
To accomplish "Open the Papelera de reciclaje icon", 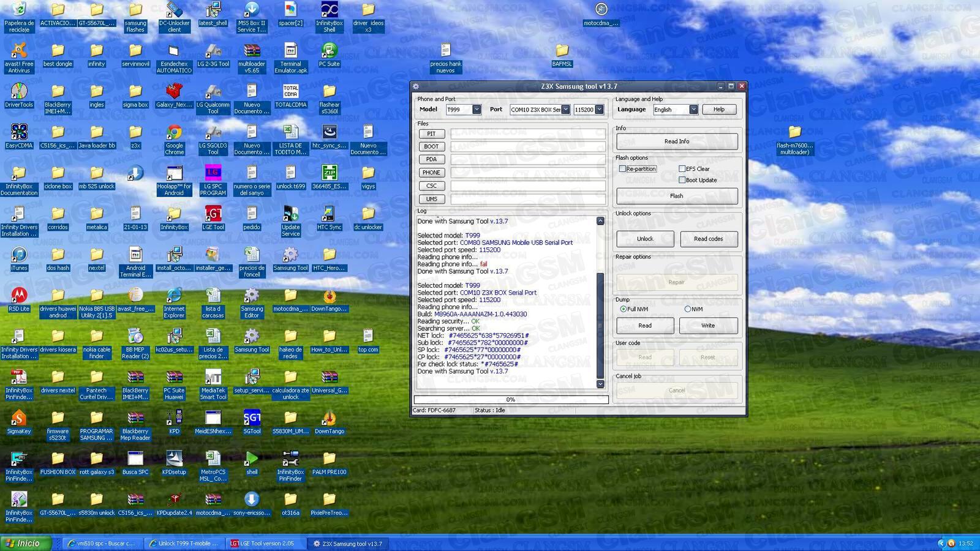I will [x=19, y=17].
